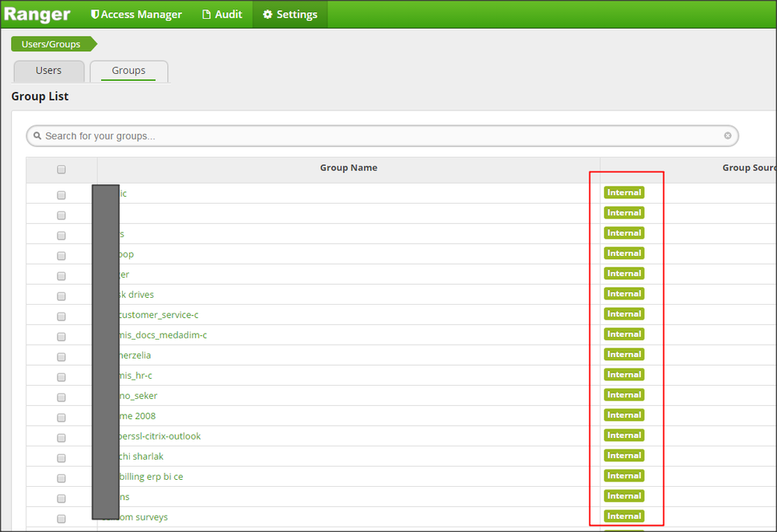Viewport: 777px width, 532px height.
Task: Check the box for the mis_hr-c row
Action: pos(61,377)
